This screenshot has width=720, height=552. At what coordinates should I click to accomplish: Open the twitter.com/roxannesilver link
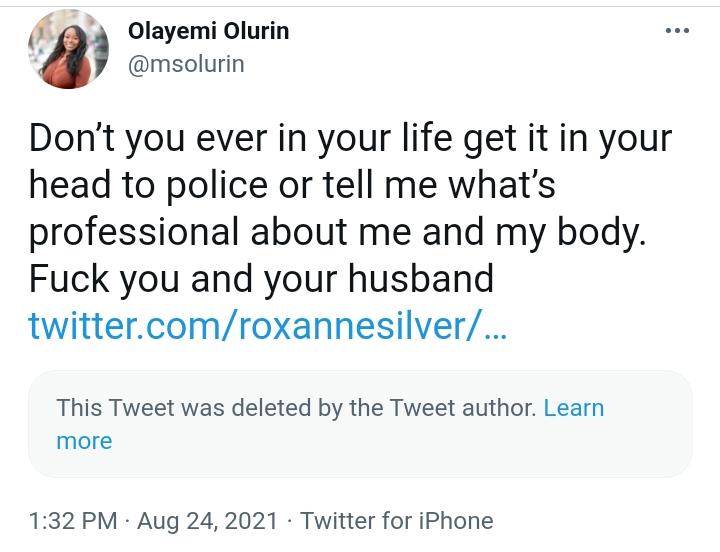[268, 325]
